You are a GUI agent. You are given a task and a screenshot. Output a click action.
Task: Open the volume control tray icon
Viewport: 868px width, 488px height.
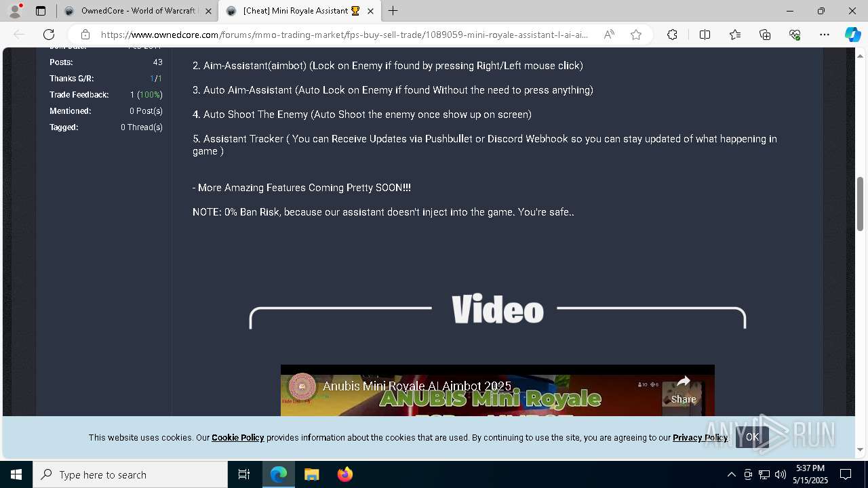(x=780, y=474)
